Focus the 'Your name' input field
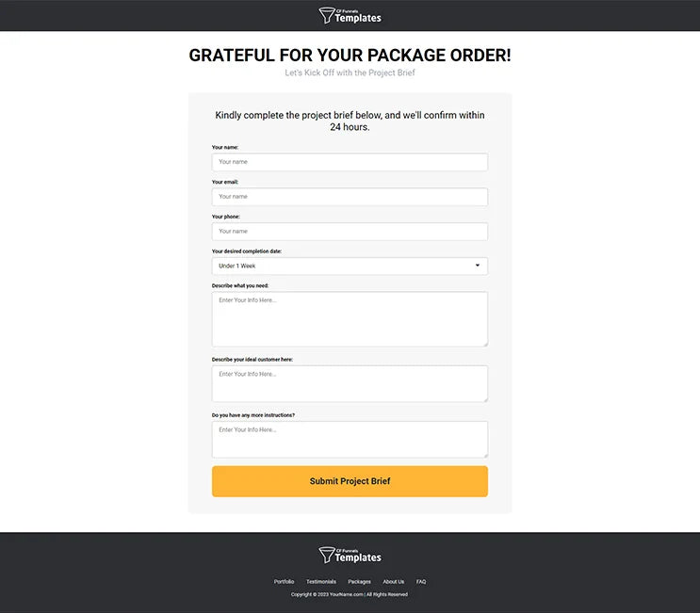Viewport: 700px width, 613px height. 350,162
